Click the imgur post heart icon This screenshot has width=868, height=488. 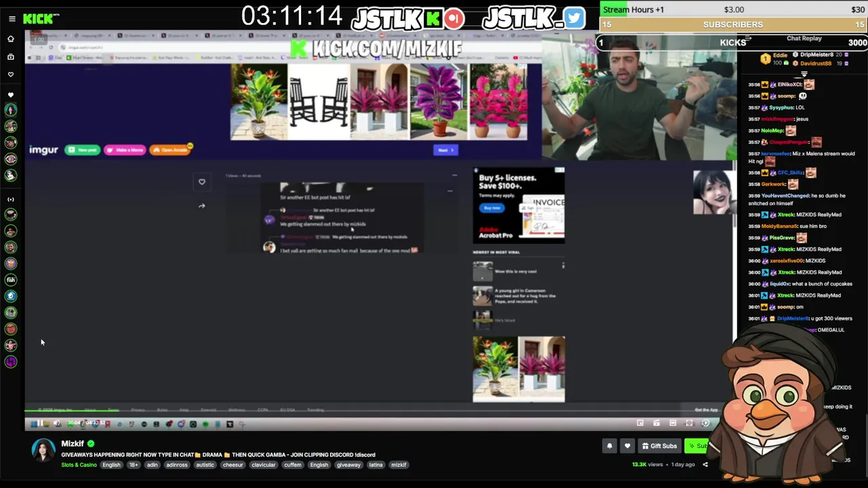201,182
